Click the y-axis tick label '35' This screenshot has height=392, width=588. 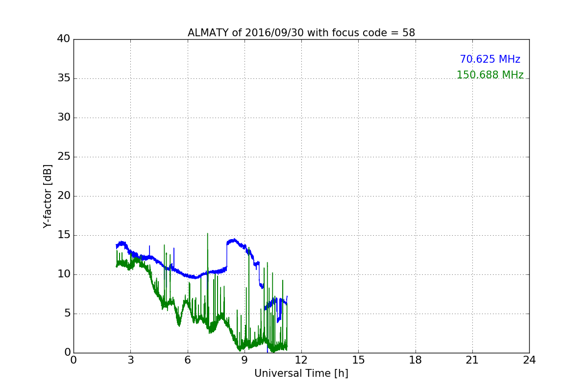[x=64, y=78]
